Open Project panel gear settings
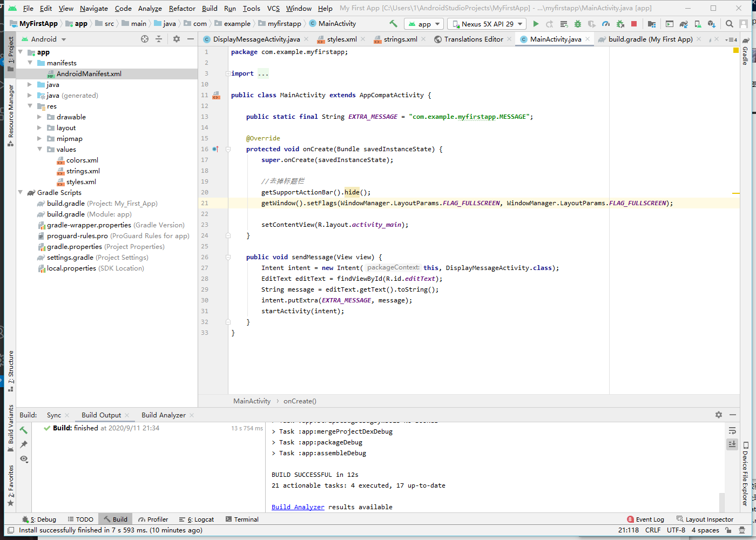 pyautogui.click(x=177, y=39)
